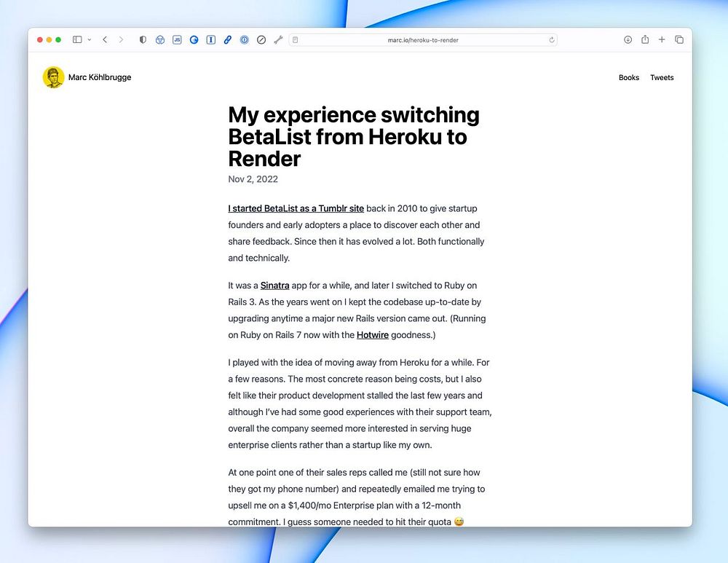Click the red window close button

pos(40,40)
